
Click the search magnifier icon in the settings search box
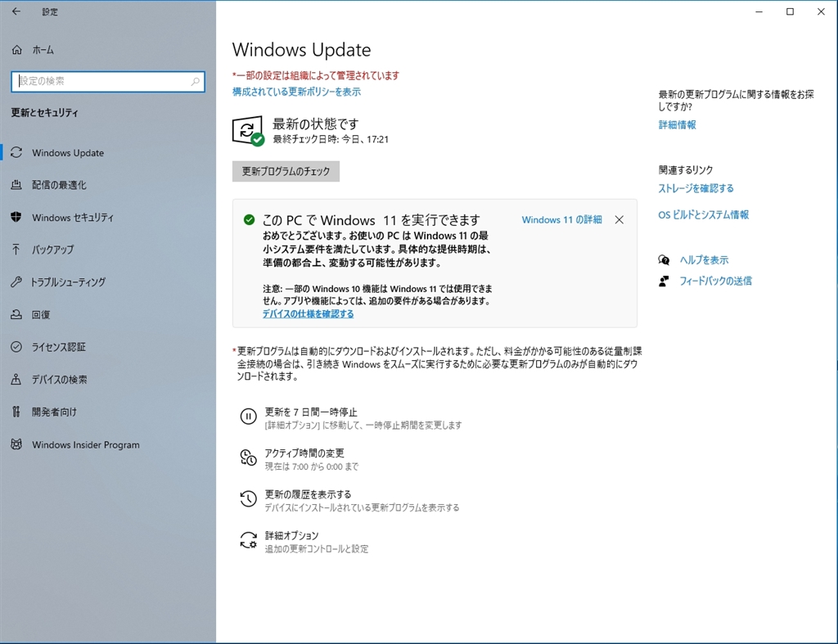tap(195, 81)
